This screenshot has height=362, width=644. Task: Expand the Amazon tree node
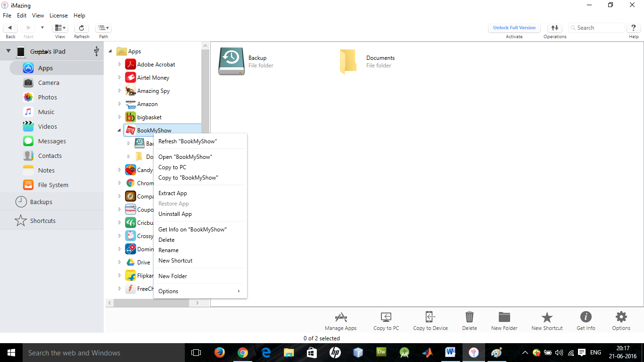tap(119, 104)
